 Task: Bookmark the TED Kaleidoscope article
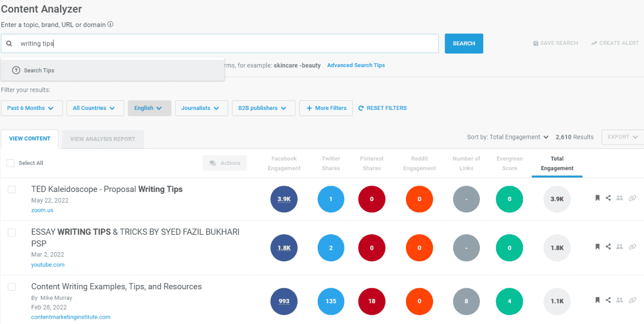(597, 198)
